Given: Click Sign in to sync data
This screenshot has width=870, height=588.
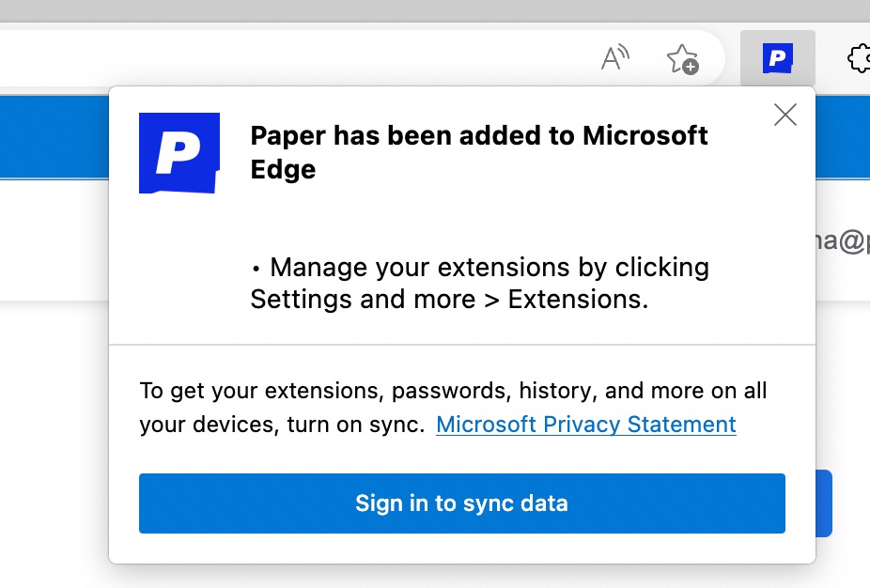Looking at the screenshot, I should point(461,503).
